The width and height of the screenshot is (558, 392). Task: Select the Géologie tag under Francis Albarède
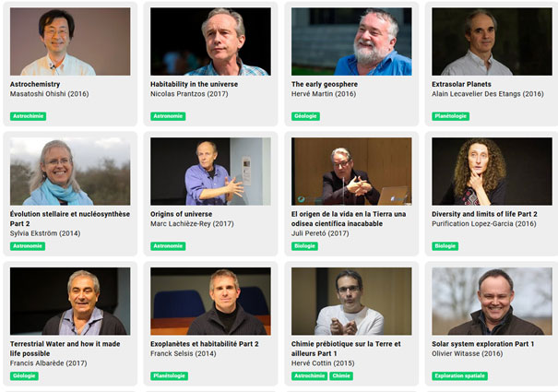pyautogui.click(x=24, y=376)
